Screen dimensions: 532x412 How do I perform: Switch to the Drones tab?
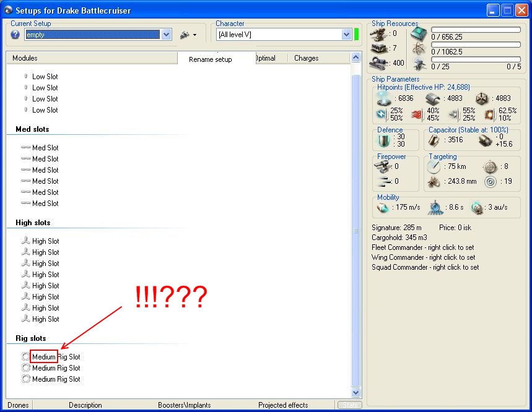pos(19,405)
